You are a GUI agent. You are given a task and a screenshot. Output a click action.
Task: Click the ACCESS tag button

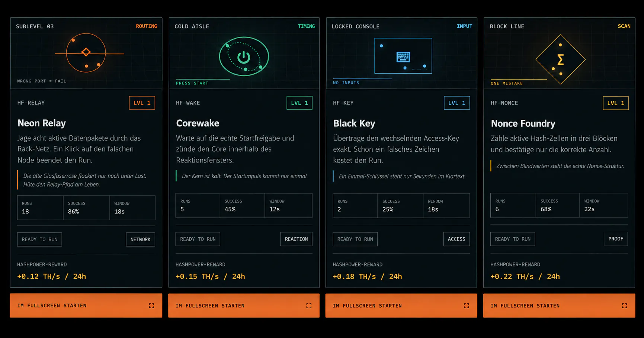(456, 239)
